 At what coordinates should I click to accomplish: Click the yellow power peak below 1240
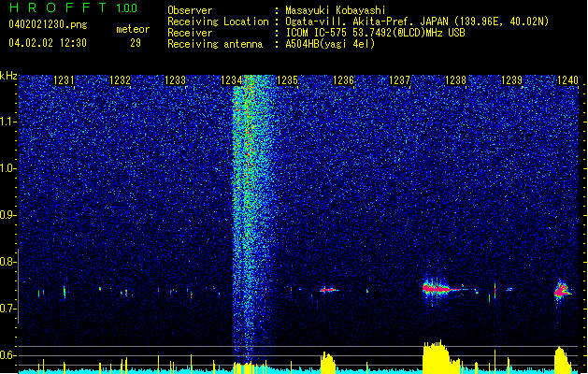(x=562, y=360)
